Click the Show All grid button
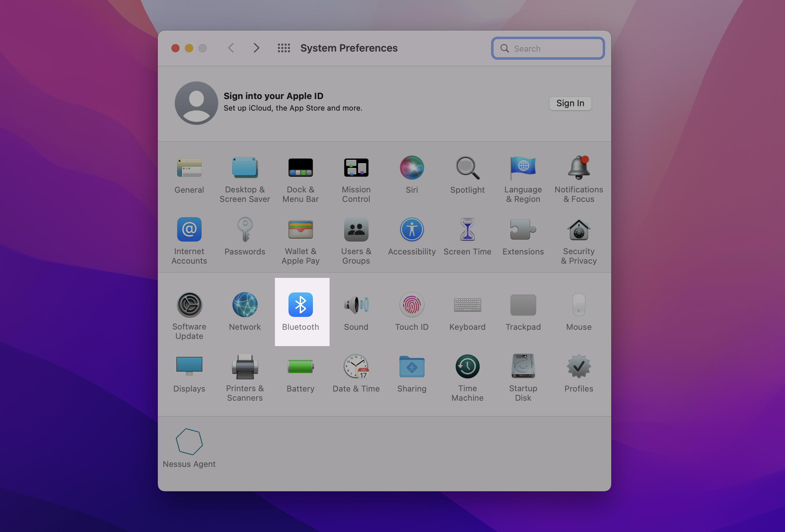 click(284, 48)
